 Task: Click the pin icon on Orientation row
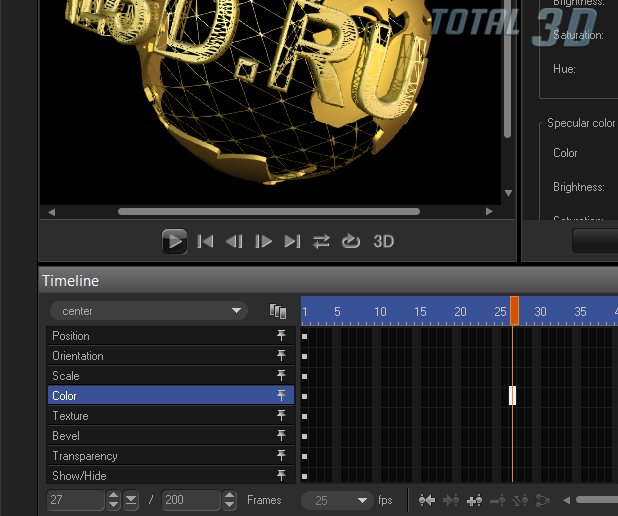coord(281,356)
